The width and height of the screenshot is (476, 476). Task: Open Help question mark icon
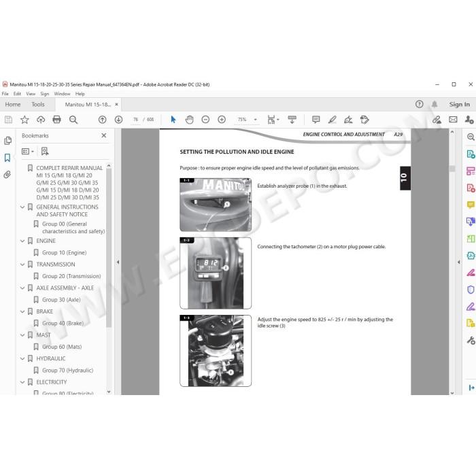[420, 105]
